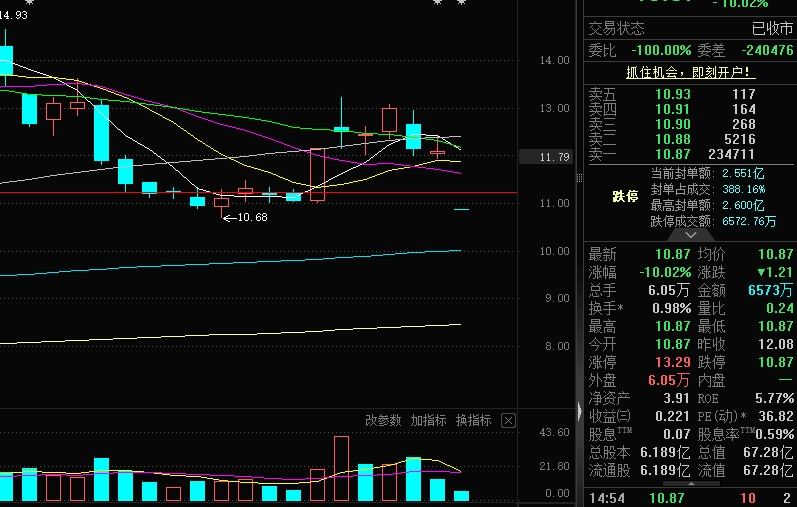Screen dimensions: 797x507
Task: Click the 总股本 6.189亿 value
Action: pos(664,452)
